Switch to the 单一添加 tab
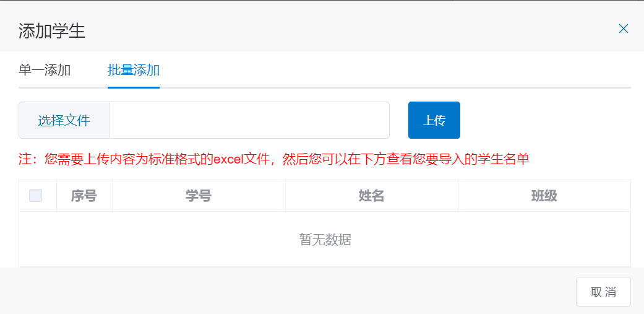 [x=45, y=70]
